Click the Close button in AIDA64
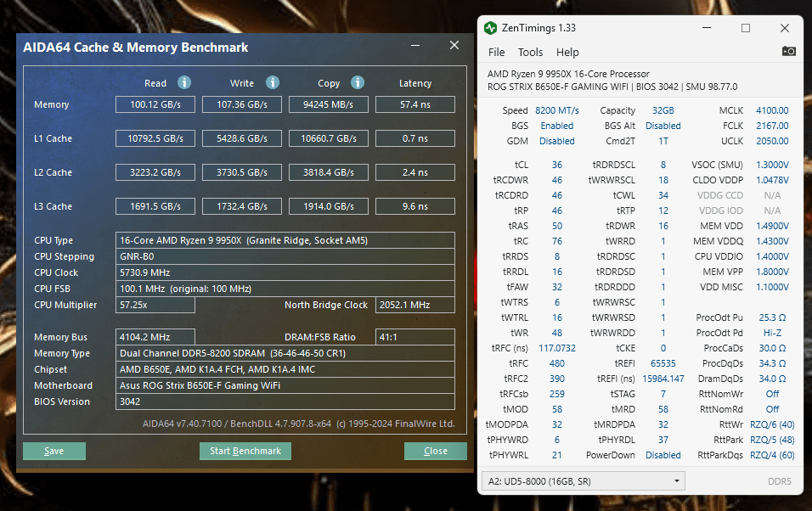The image size is (812, 511). click(436, 451)
